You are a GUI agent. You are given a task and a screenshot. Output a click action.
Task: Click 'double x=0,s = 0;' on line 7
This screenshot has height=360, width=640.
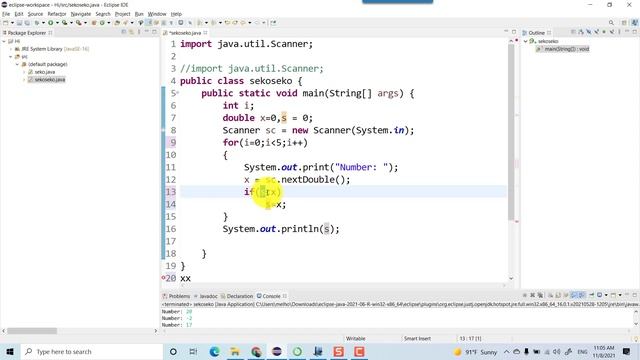[x=267, y=118]
